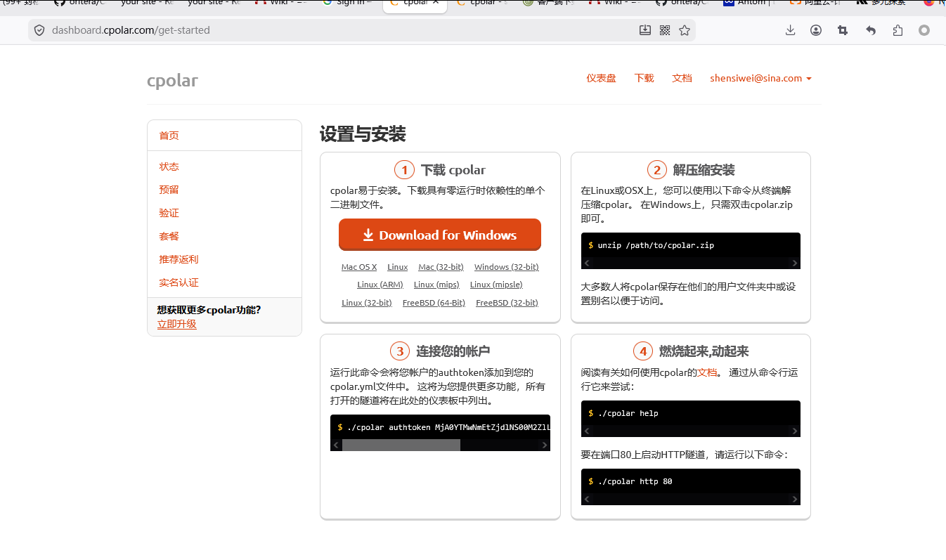Go to the 下载 page in top navigation
Viewport: 946px width, 560px height.
click(x=644, y=78)
